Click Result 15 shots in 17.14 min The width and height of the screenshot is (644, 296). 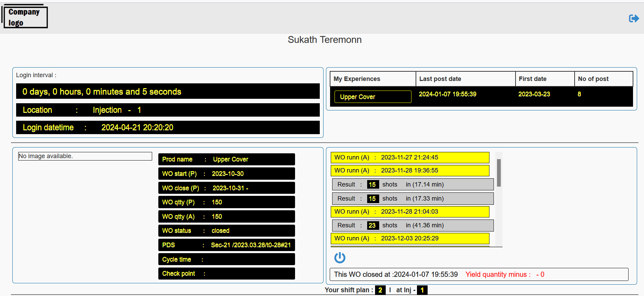(413, 185)
